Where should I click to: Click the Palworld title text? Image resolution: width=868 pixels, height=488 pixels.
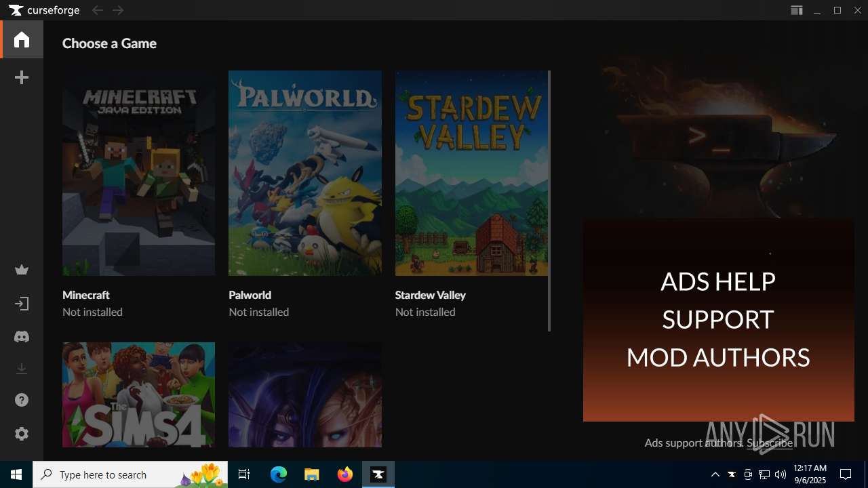coord(250,295)
